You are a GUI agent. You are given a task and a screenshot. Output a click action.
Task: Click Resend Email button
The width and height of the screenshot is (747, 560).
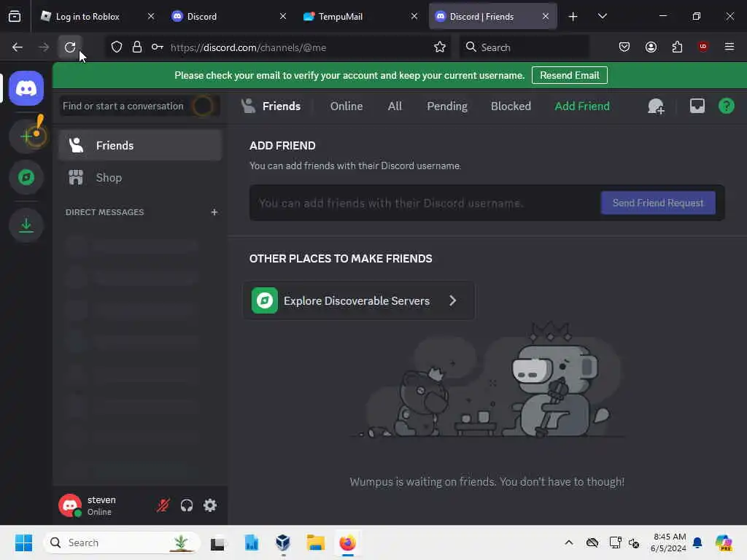[569, 75]
